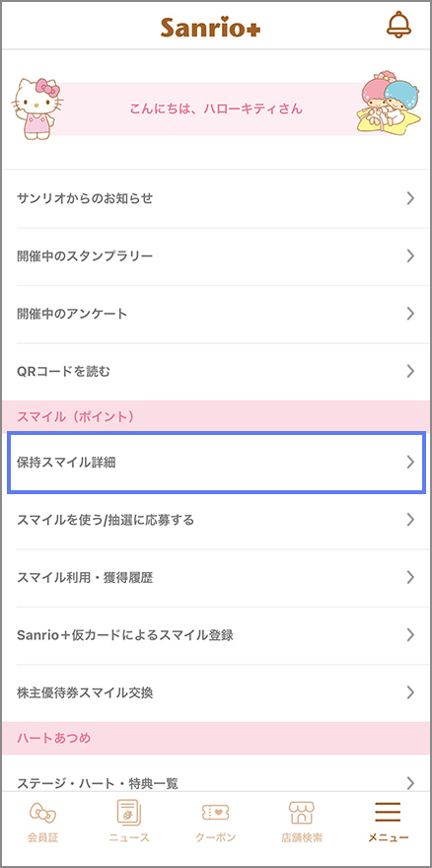Image resolution: width=432 pixels, height=868 pixels.
Task: Click the Sanrio+ logo
Action: click(210, 28)
